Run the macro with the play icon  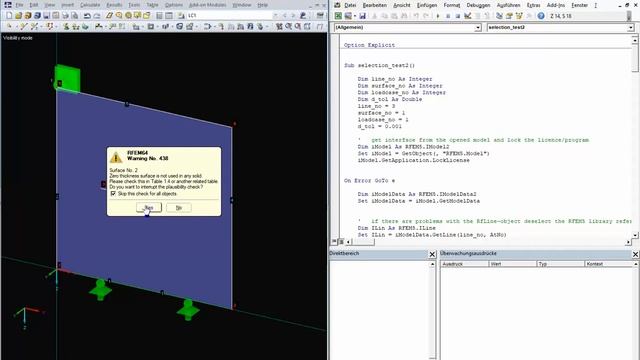[438, 16]
